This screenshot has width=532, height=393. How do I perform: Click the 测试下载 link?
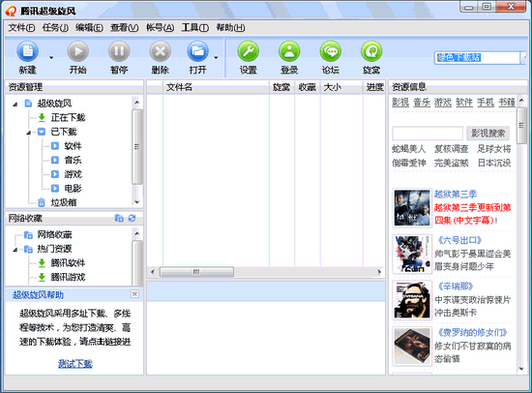(x=75, y=364)
